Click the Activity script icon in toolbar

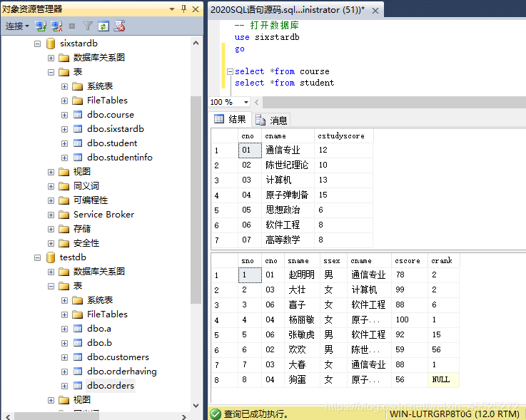tap(119, 26)
